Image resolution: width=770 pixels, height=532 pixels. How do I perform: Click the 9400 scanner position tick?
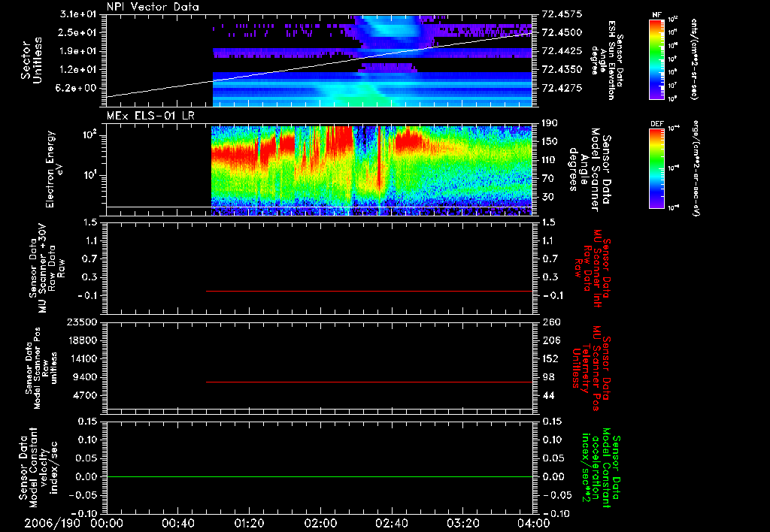tap(85, 377)
